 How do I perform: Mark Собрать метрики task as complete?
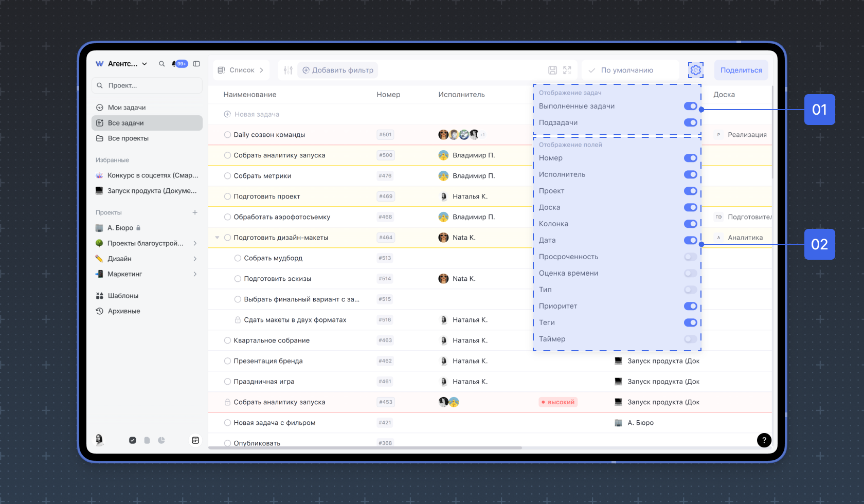pos(227,176)
